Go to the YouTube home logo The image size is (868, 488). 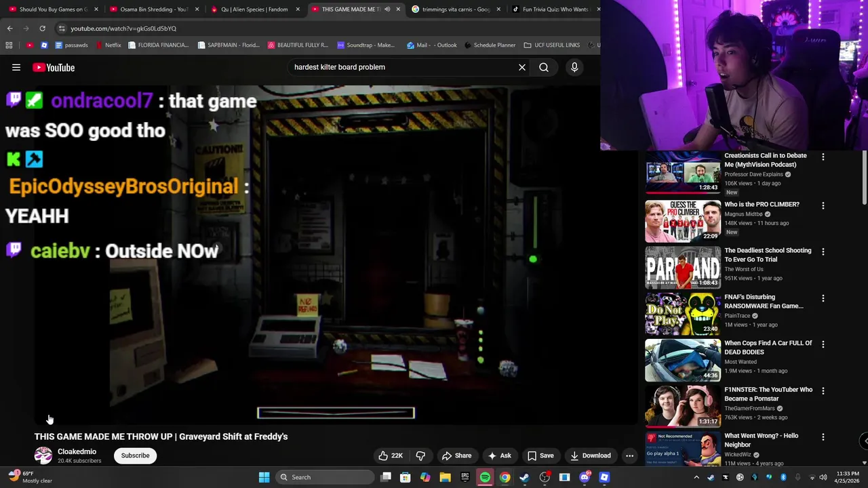pos(54,67)
